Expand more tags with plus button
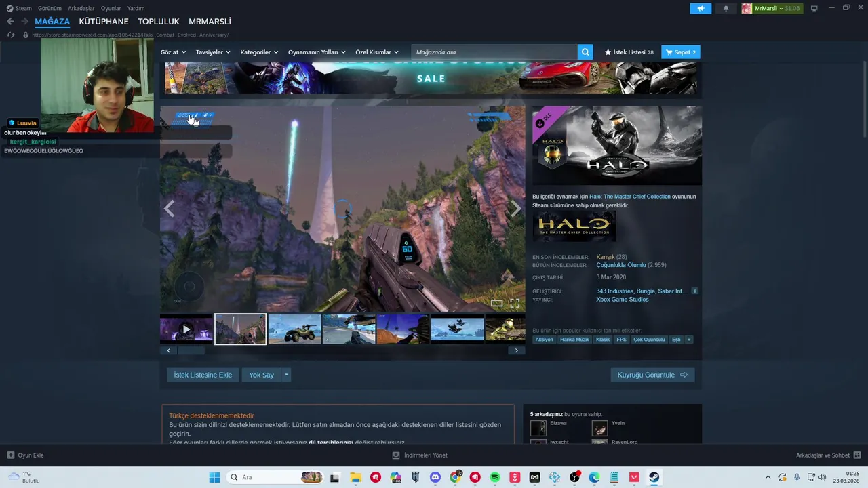 (x=689, y=340)
